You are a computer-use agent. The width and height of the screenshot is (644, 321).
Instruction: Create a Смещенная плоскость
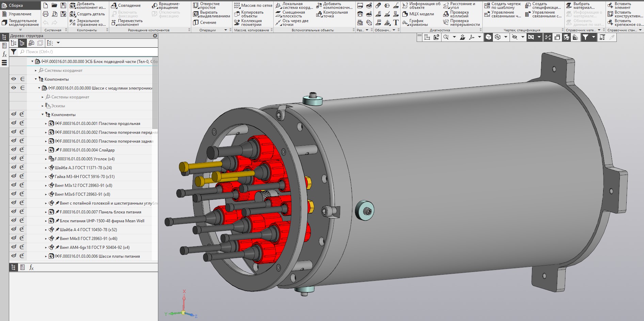pyautogui.click(x=290, y=14)
